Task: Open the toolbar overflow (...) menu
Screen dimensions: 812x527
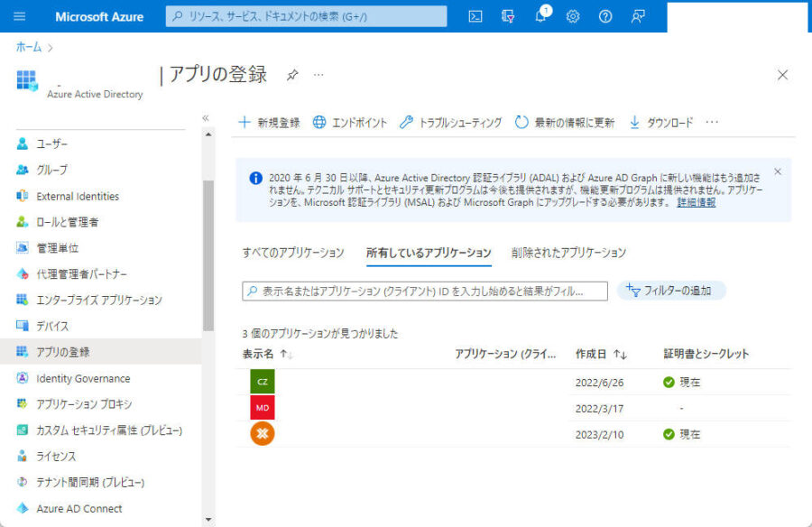Action: [712, 121]
